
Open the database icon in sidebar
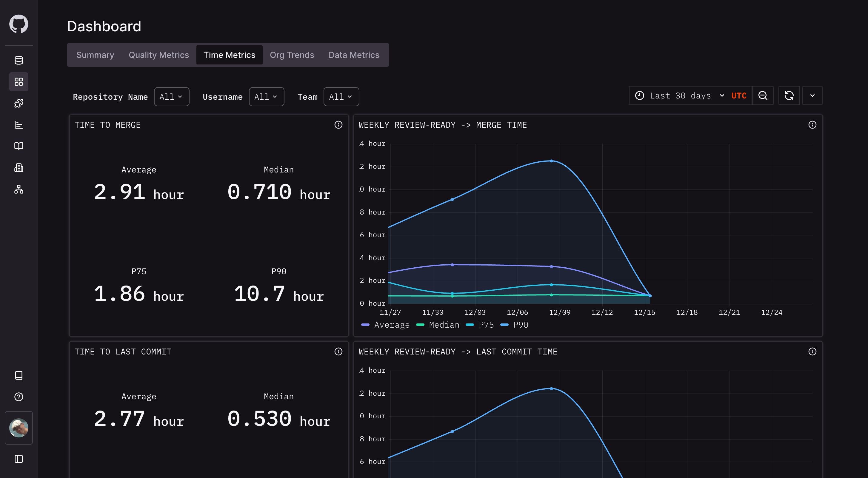click(19, 60)
